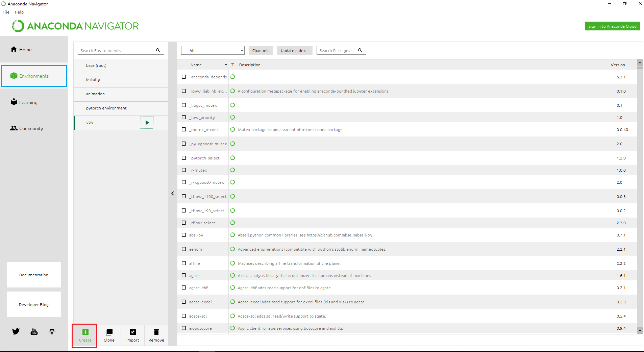Click the Import environment icon
The image size is (644, 352).
click(133, 332)
